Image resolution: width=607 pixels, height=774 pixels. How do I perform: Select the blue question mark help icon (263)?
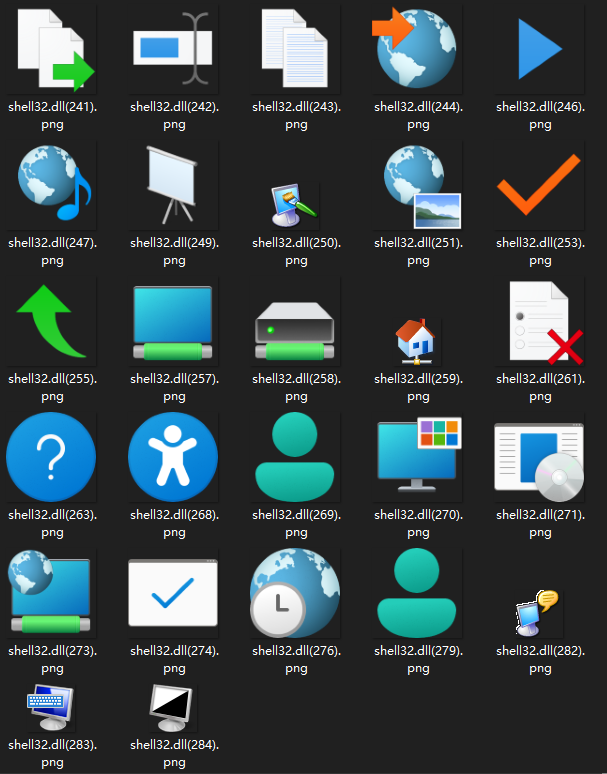click(51, 457)
